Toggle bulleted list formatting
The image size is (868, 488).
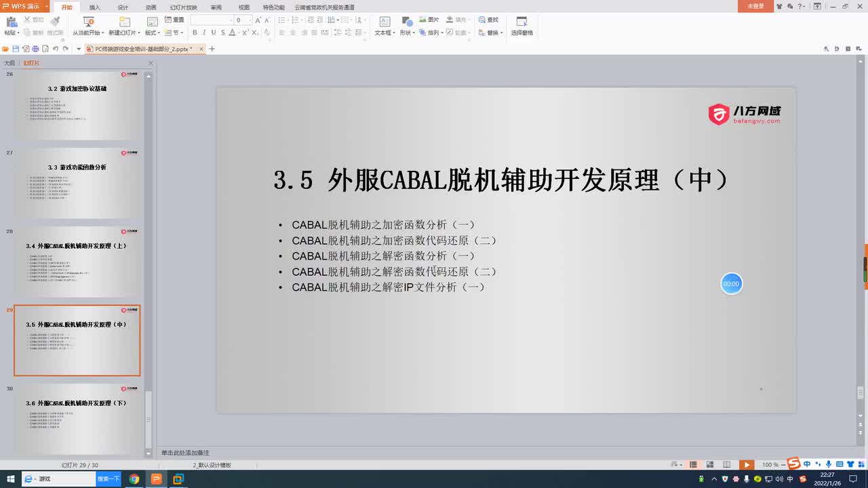pos(281,20)
